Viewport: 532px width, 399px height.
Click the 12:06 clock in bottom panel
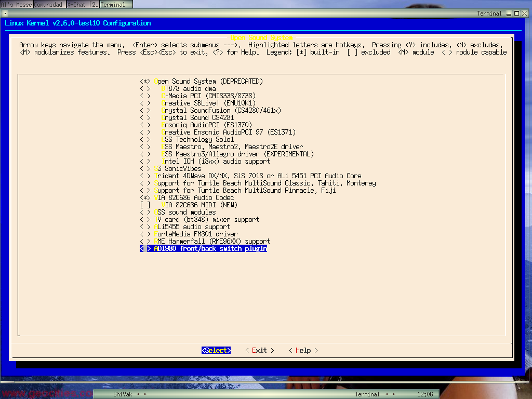(x=425, y=394)
